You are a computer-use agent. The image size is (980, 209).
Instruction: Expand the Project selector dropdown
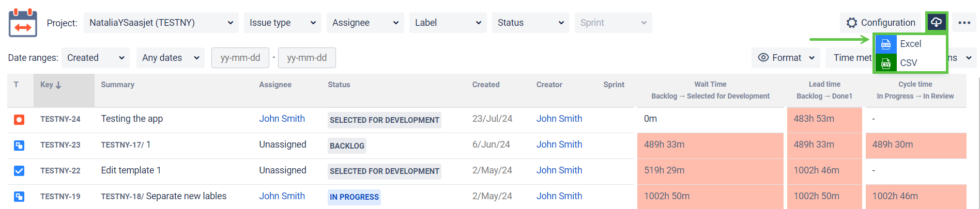pos(161,23)
